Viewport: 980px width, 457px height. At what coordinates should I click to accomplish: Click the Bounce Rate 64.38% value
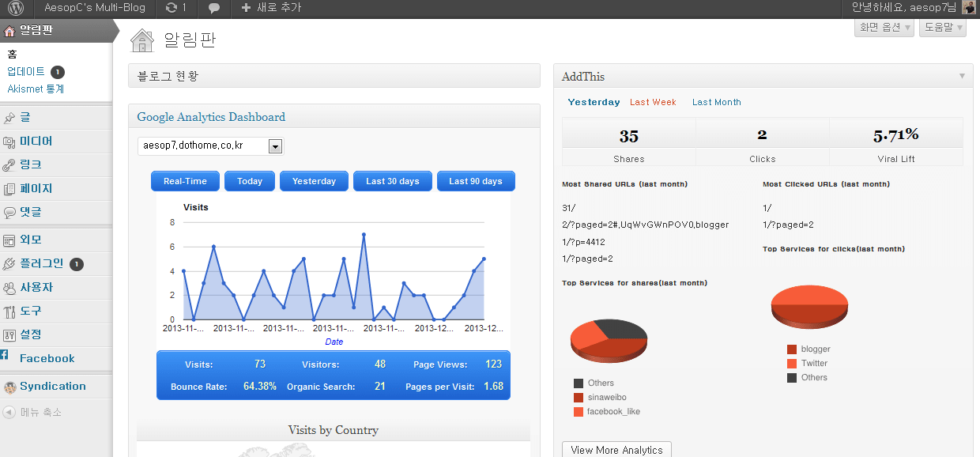coord(260,387)
